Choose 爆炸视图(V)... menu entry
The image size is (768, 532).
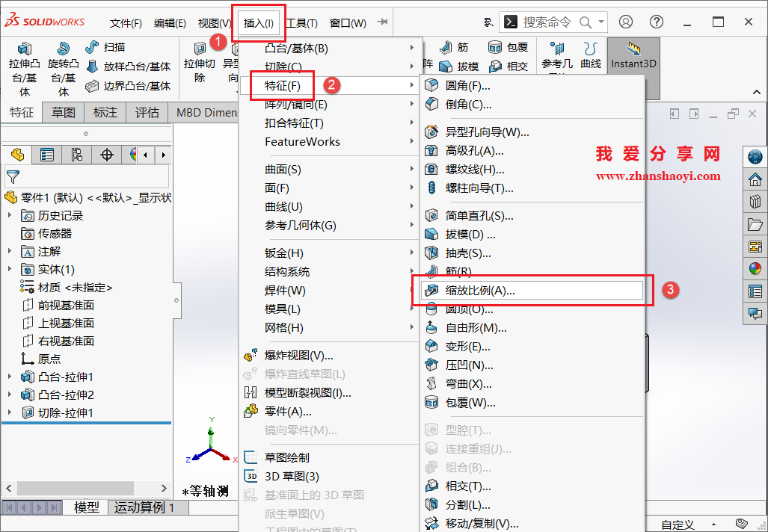tap(330, 356)
